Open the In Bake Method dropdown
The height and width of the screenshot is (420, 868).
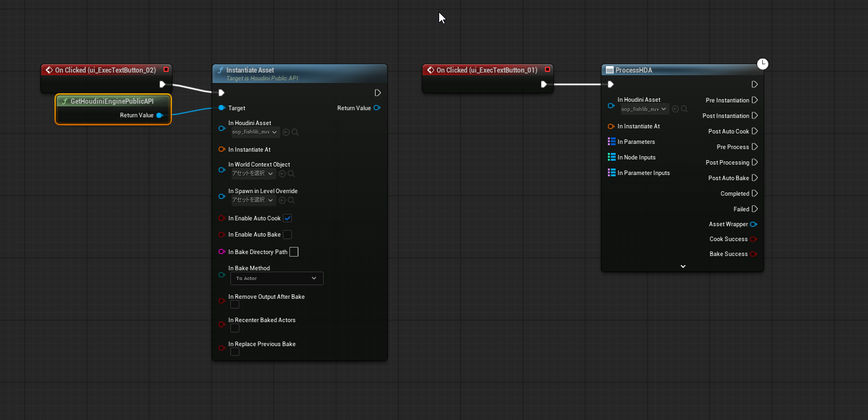tap(276, 278)
